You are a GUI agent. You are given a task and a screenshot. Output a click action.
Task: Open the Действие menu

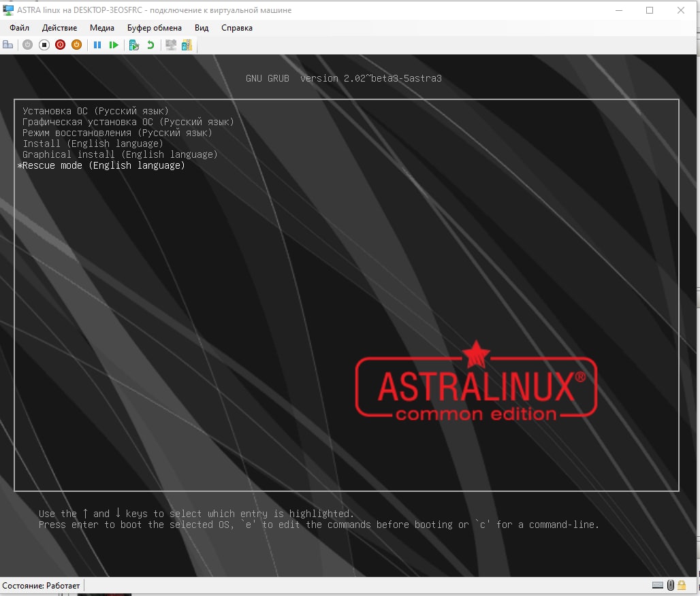(x=59, y=28)
